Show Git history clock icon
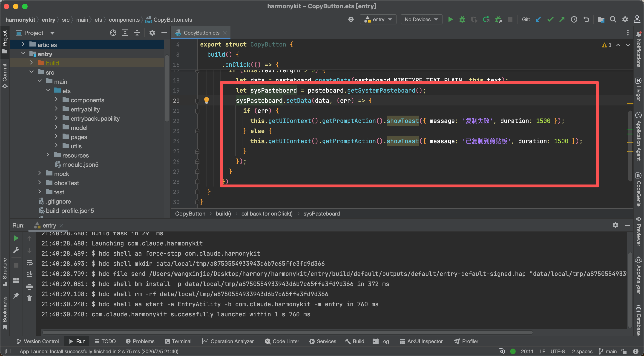This screenshot has width=644, height=356. (x=574, y=20)
